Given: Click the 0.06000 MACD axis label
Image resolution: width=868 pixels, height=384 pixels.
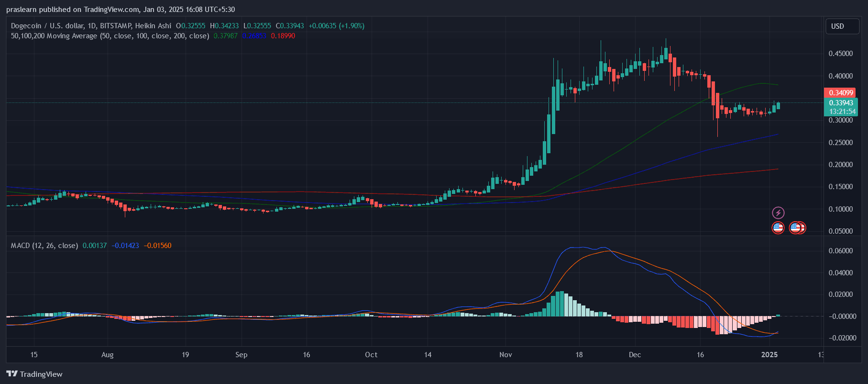Looking at the screenshot, I should [x=840, y=251].
